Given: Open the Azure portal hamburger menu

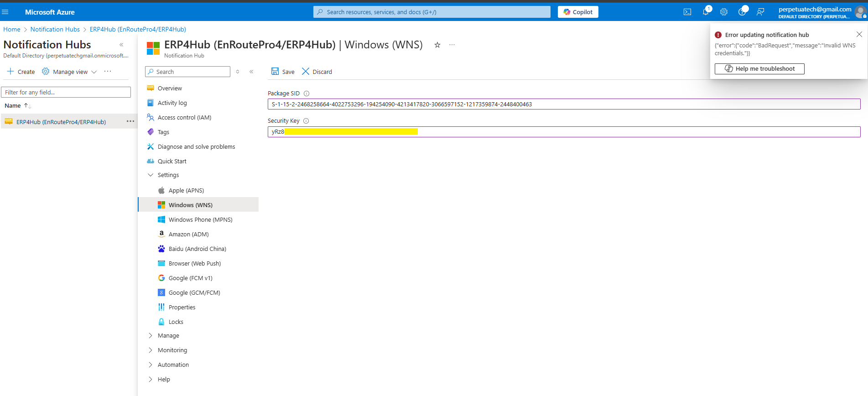Looking at the screenshot, I should [x=5, y=12].
